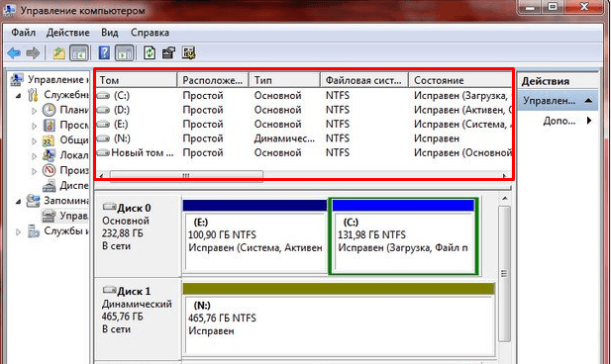Select the (C:) 131,98 ГБ partition block
The width and height of the screenshot is (611, 364).
click(x=403, y=236)
